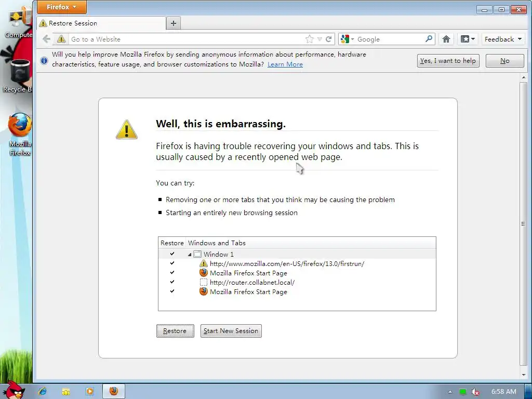Click the muted volume tray icon
532x399 pixels.
coord(475,392)
